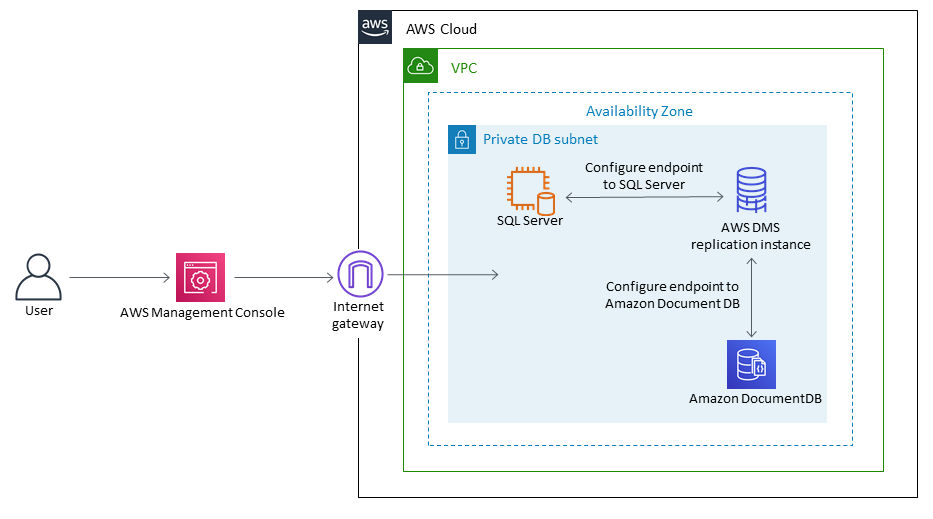Click the 'VPC' text label

(x=464, y=67)
